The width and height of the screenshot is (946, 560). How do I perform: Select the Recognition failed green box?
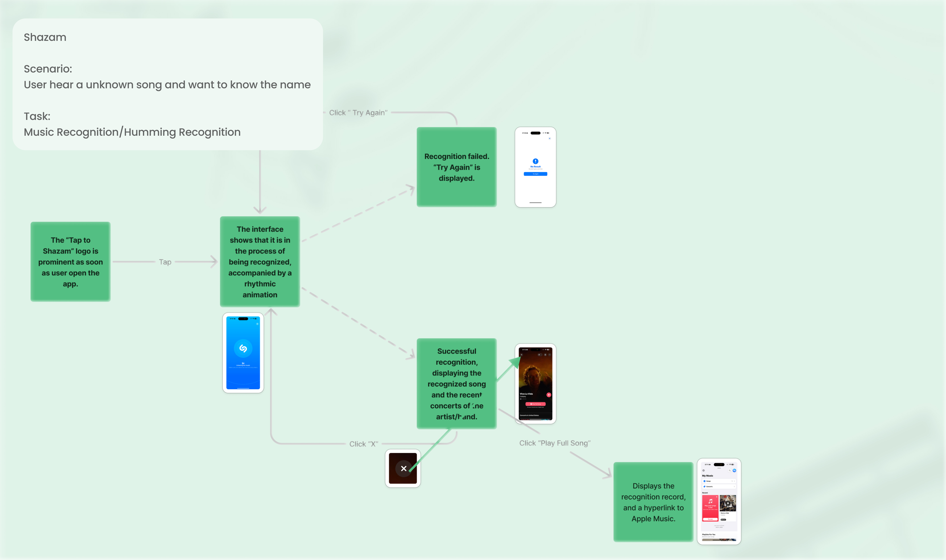(x=457, y=167)
